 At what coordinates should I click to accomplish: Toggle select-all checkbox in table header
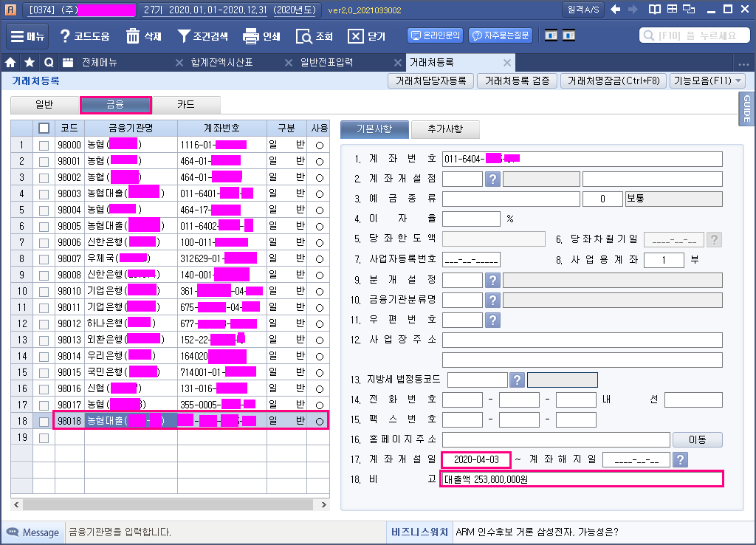pos(44,128)
